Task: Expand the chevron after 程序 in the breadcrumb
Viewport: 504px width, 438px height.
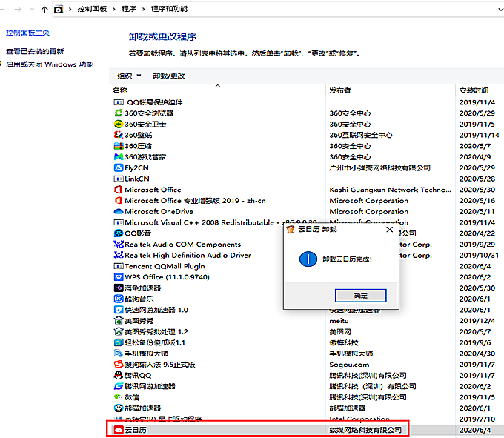Action: click(x=144, y=9)
